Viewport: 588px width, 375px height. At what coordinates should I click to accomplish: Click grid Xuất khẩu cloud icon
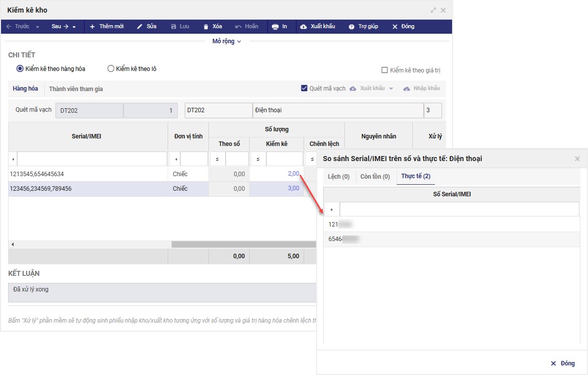coord(353,89)
